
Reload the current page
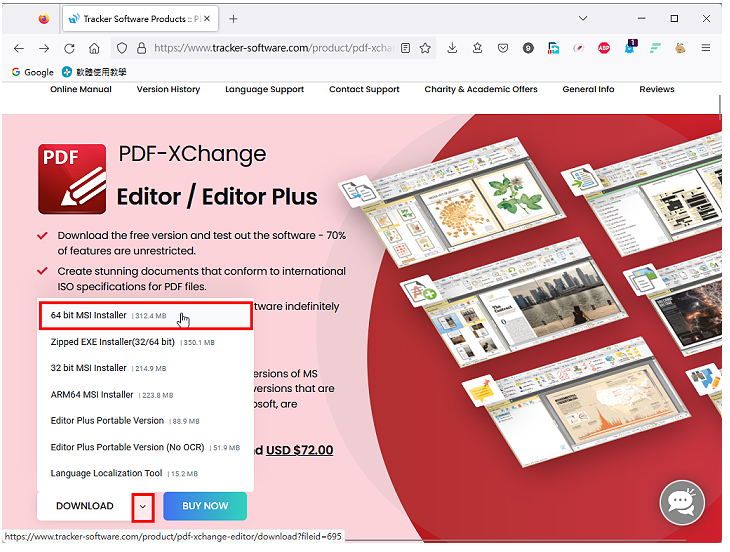[69, 48]
